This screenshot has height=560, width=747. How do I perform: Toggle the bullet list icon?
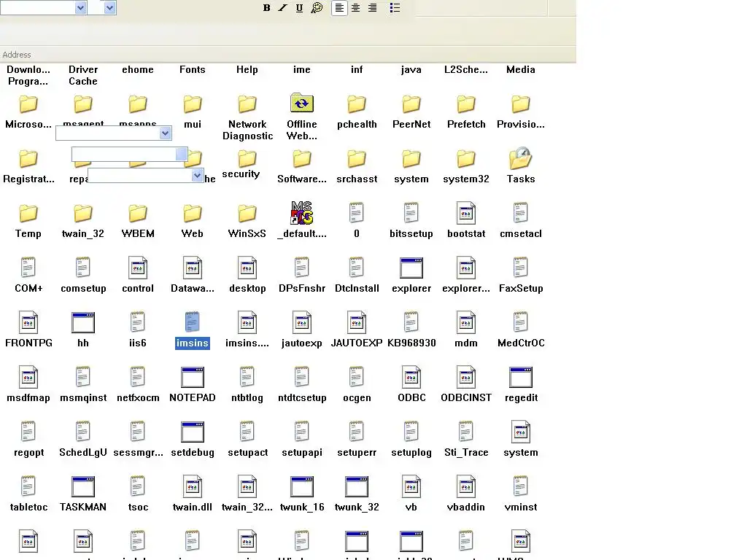(395, 7)
